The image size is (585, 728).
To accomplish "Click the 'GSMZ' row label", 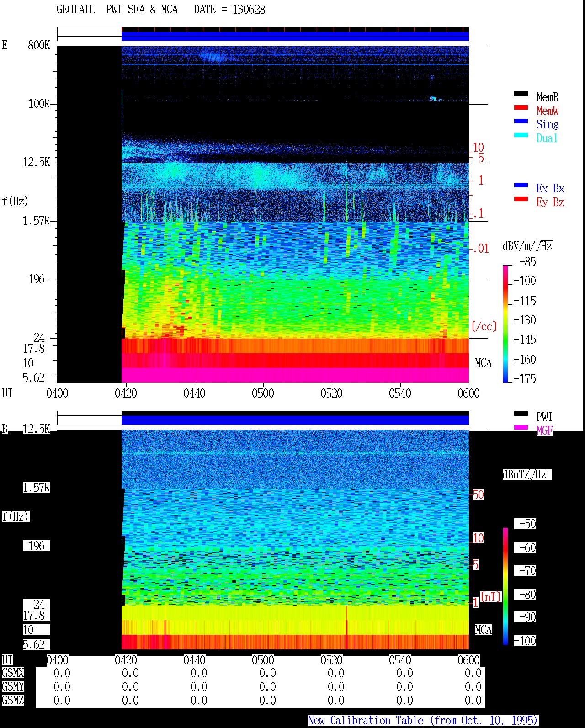I will point(13,700).
